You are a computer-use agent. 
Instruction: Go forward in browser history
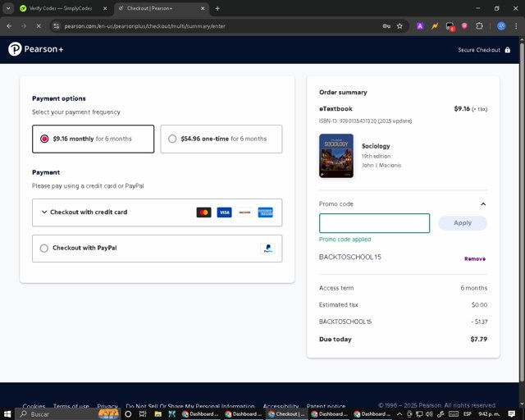tap(24, 26)
